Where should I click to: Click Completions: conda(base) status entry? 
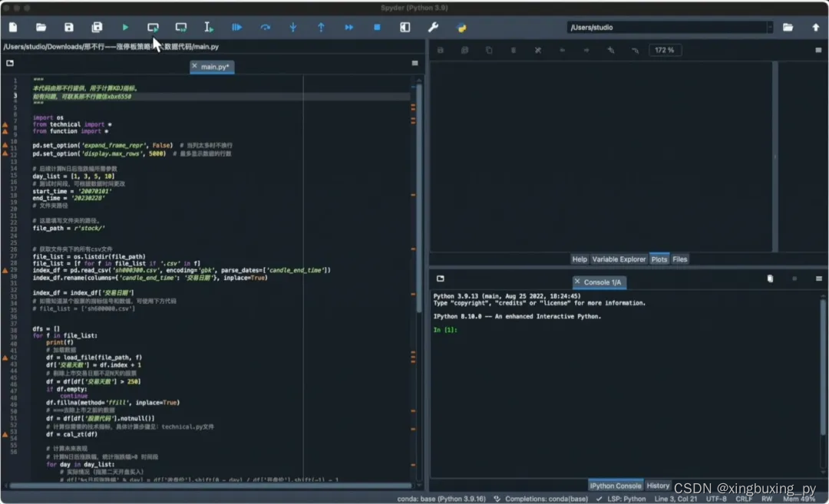click(541, 499)
